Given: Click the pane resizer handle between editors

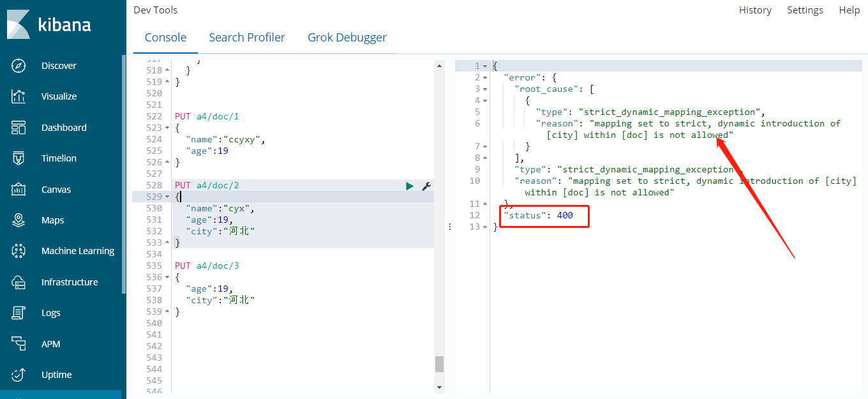Looking at the screenshot, I should pyautogui.click(x=449, y=226).
